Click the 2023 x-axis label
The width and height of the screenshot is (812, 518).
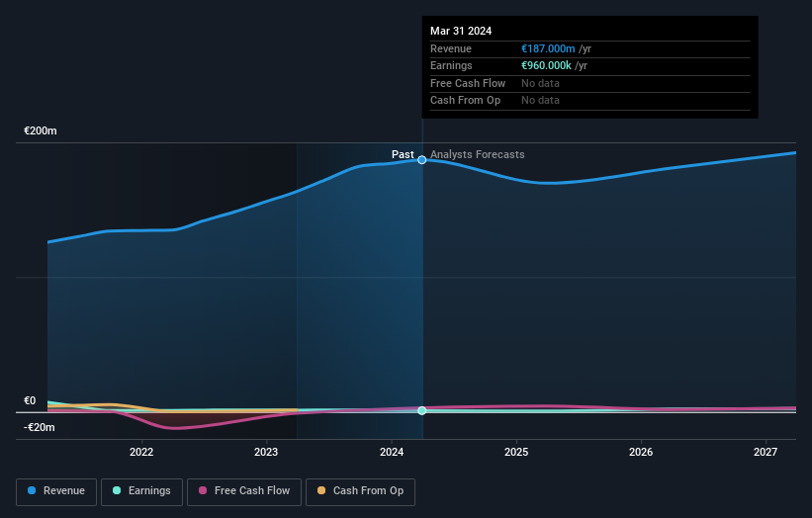(266, 453)
